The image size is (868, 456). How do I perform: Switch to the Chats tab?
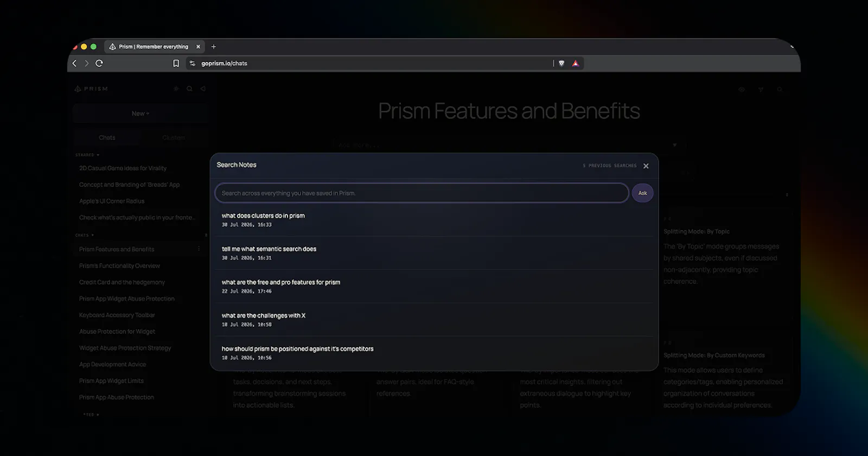tap(107, 138)
